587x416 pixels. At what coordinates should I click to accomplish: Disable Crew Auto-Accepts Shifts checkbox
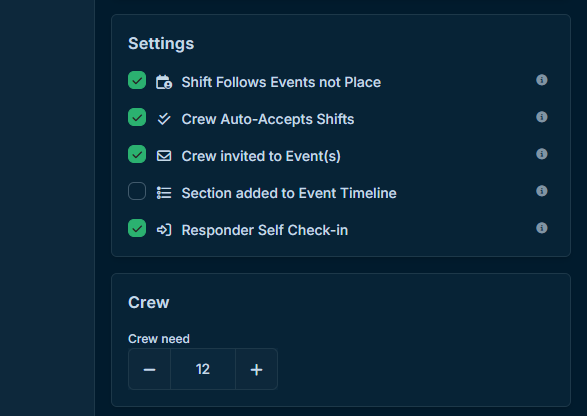tap(137, 117)
